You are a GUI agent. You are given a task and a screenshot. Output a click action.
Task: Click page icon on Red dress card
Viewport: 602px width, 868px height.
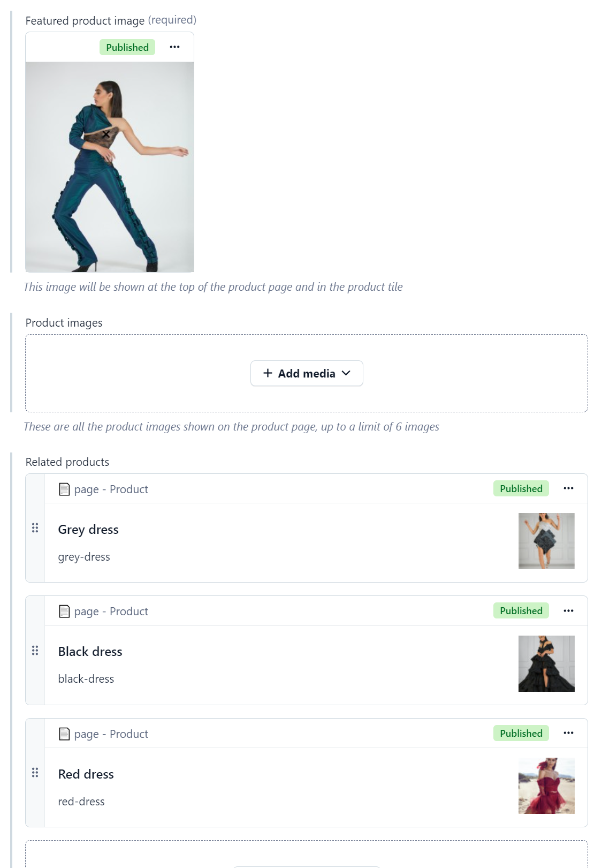click(x=64, y=734)
